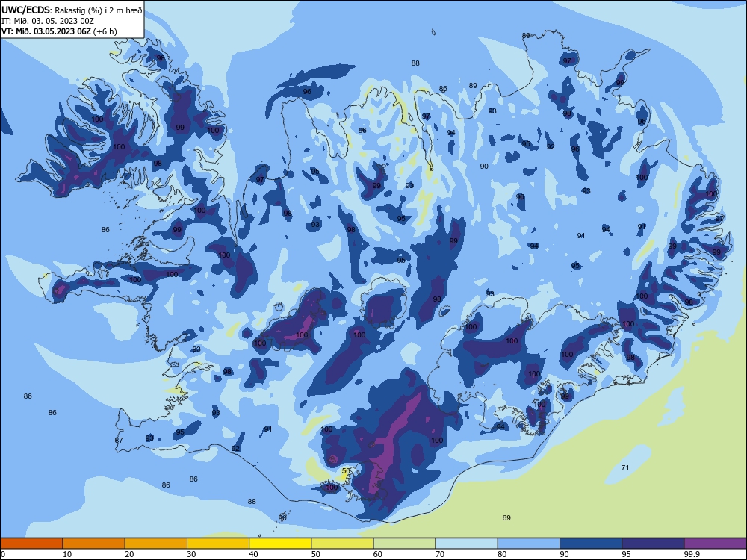Choose the light green 60–70 legend swatch
This screenshot has width=747, height=560.
tap(404, 544)
